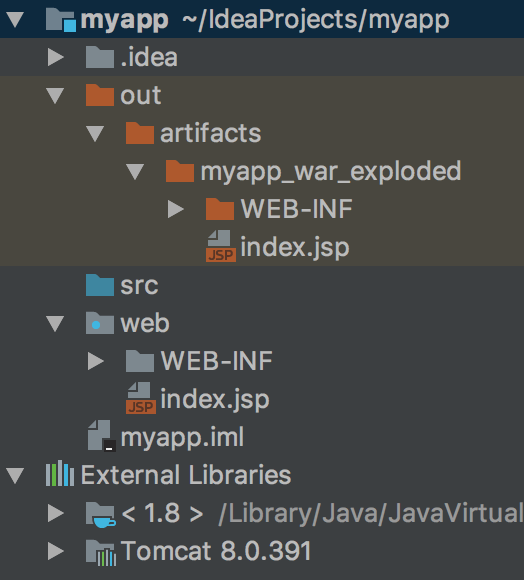This screenshot has width=524, height=580.
Task: Click the JSP icon under myapp_war_exploded
Action: [x=221, y=246]
